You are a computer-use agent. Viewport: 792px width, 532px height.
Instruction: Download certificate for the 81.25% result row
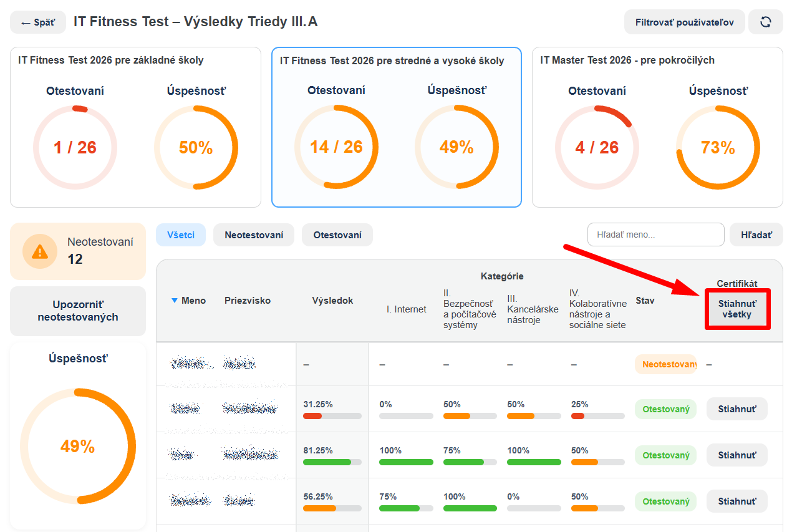coord(737,455)
